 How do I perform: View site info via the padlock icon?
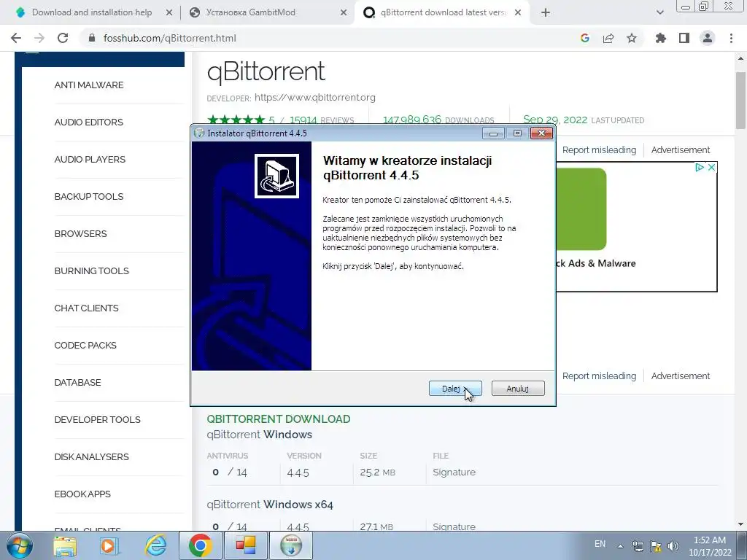pos(93,38)
